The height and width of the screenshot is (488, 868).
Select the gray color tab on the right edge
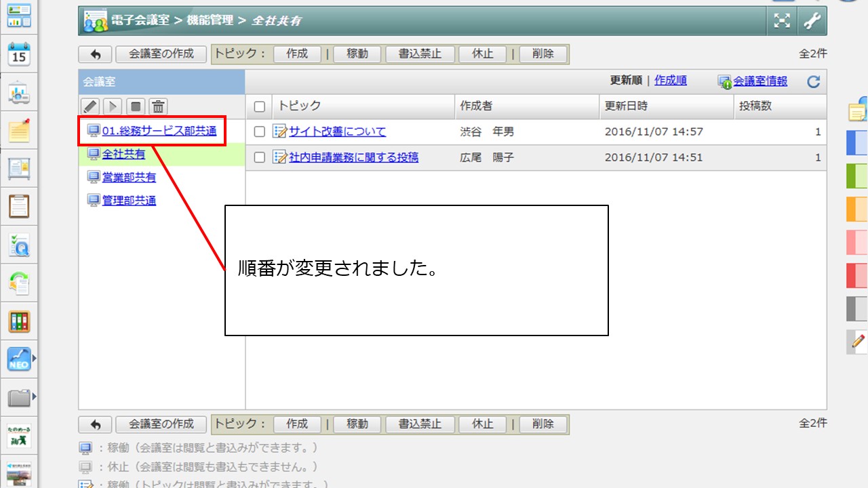click(857, 309)
